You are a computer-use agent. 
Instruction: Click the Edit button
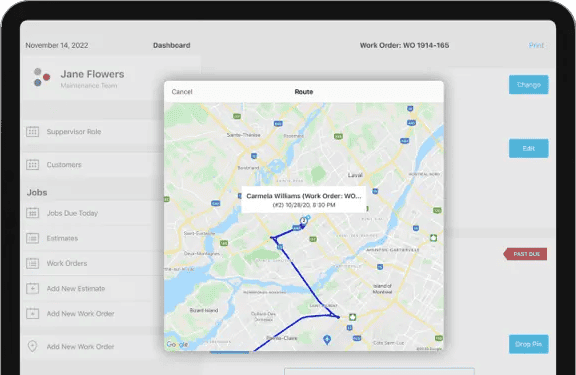[528, 148]
